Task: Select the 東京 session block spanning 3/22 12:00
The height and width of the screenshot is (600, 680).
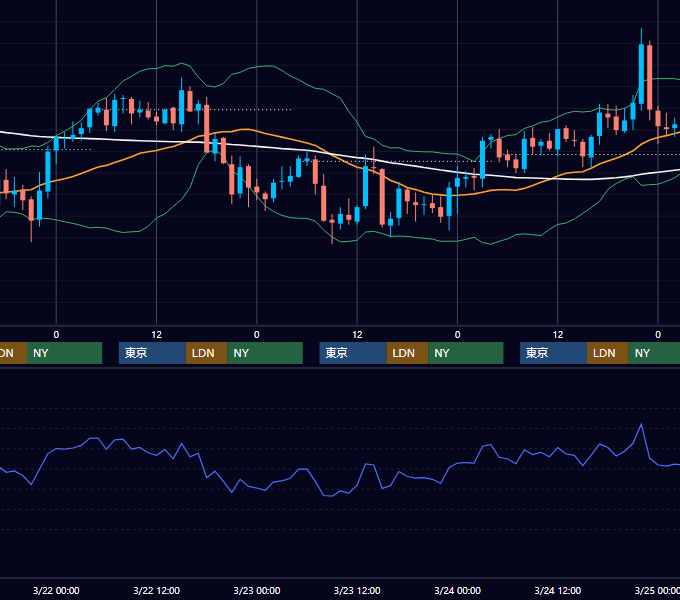Action: (152, 353)
